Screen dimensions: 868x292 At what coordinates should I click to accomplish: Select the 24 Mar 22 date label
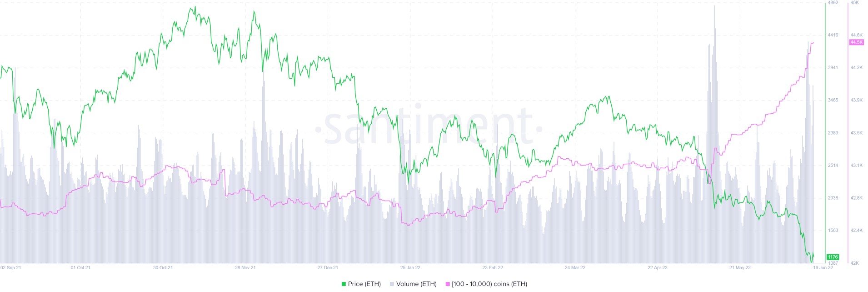click(x=575, y=267)
